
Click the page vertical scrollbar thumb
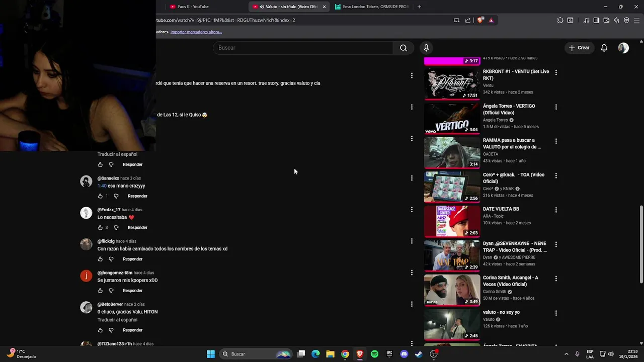pyautogui.click(x=641, y=244)
